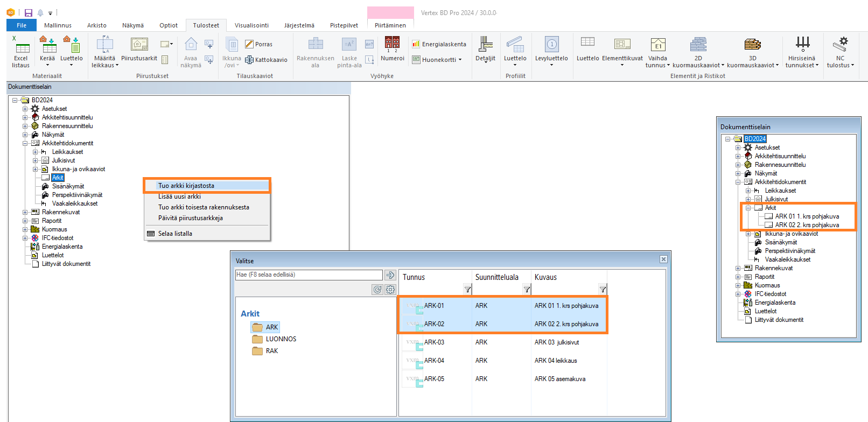Toggle the Suunnitteluala column filter

(527, 290)
